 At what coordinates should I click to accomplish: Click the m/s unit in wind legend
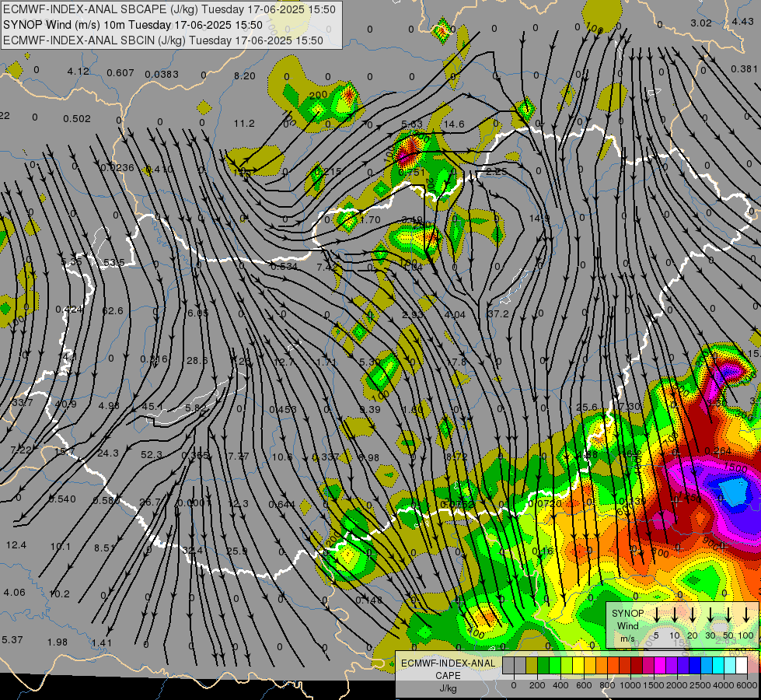pos(627,639)
